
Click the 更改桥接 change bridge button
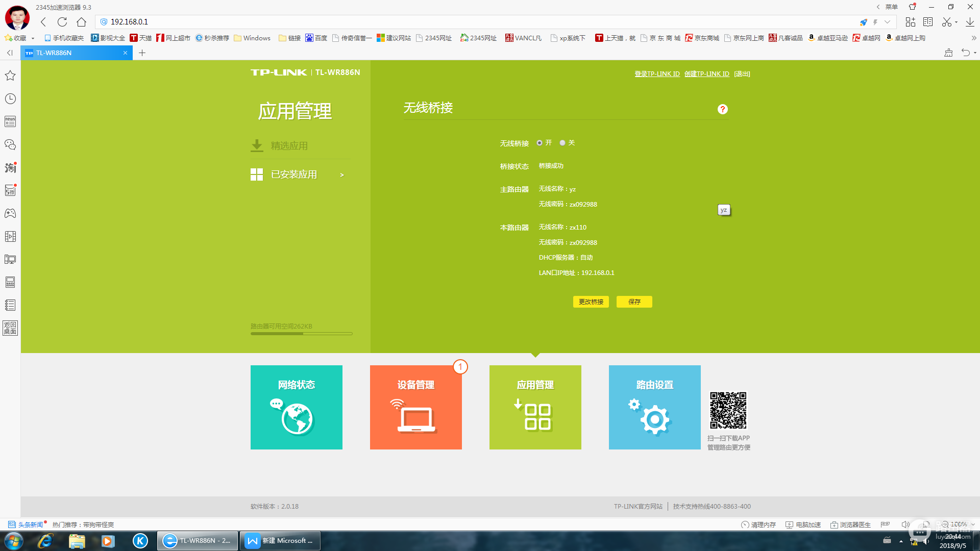pyautogui.click(x=591, y=302)
